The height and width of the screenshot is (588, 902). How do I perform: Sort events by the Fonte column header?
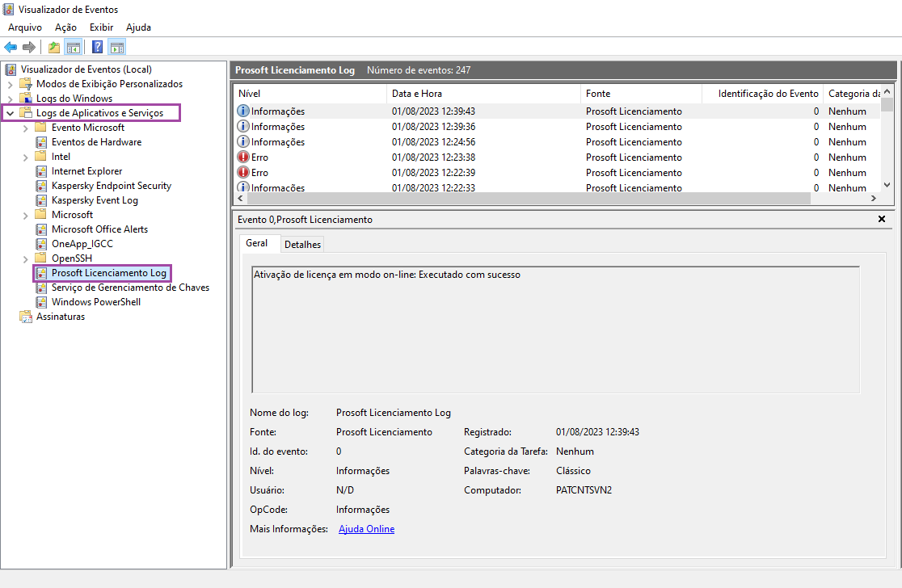point(641,94)
